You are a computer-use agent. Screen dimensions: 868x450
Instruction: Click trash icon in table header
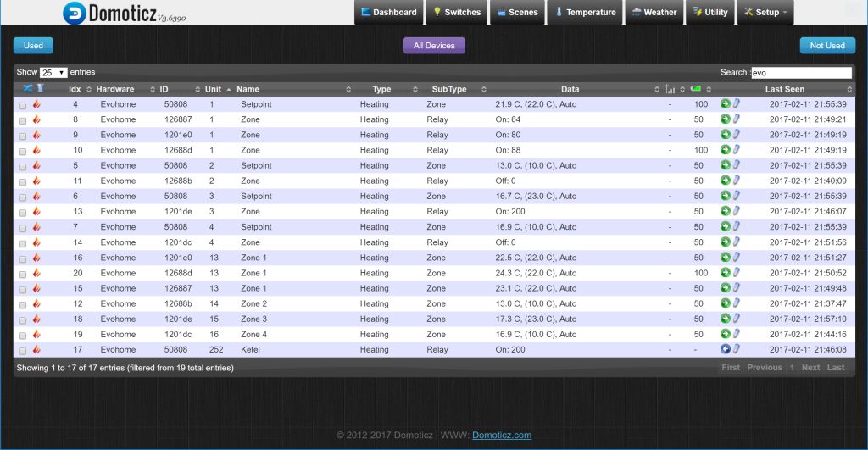40,88
